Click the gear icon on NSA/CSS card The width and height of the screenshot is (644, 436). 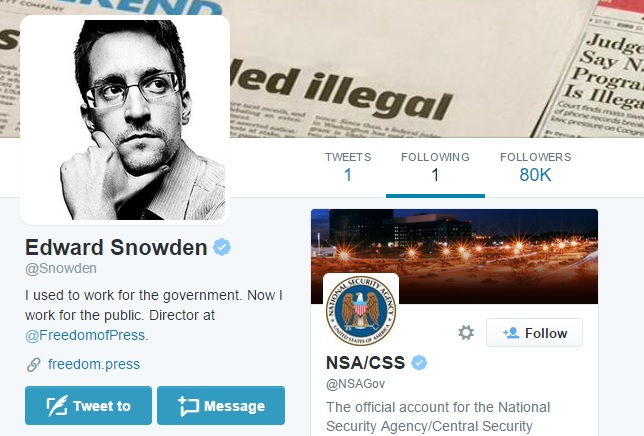pos(466,333)
